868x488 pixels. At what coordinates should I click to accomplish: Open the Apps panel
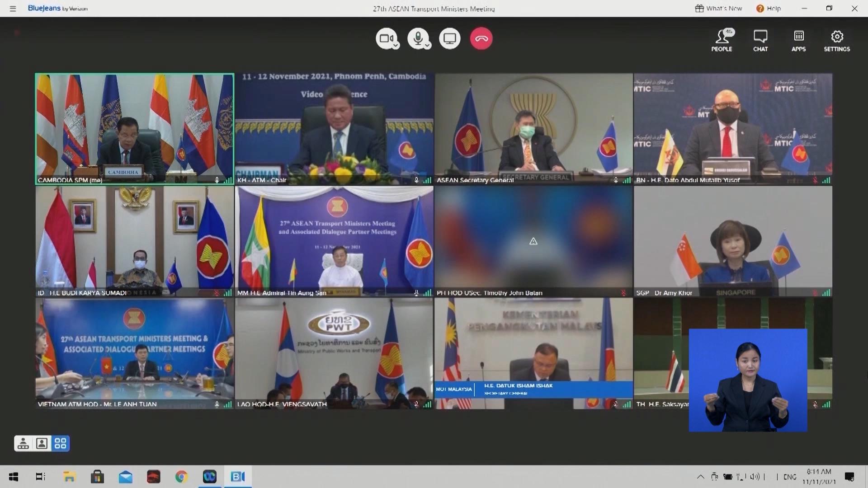[798, 40]
